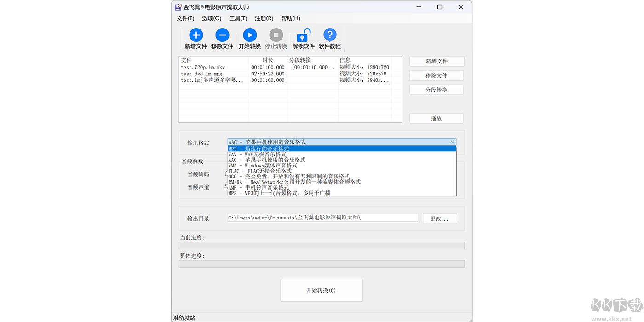Open the 注册(R) menu

264,18
